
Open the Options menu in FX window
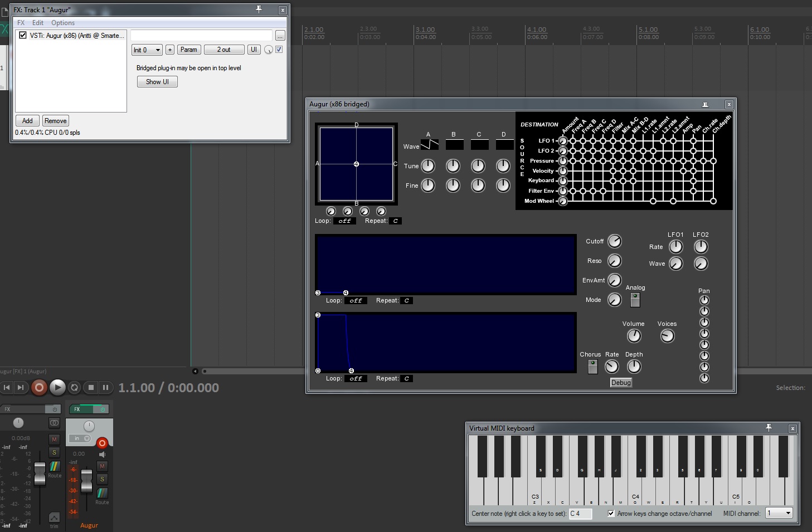pyautogui.click(x=63, y=23)
